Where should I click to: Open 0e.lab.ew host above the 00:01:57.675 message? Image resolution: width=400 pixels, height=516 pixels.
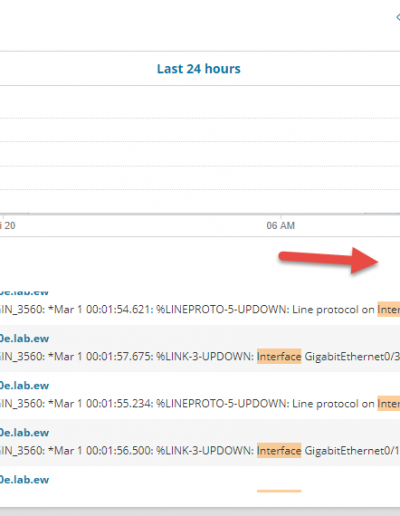24,338
